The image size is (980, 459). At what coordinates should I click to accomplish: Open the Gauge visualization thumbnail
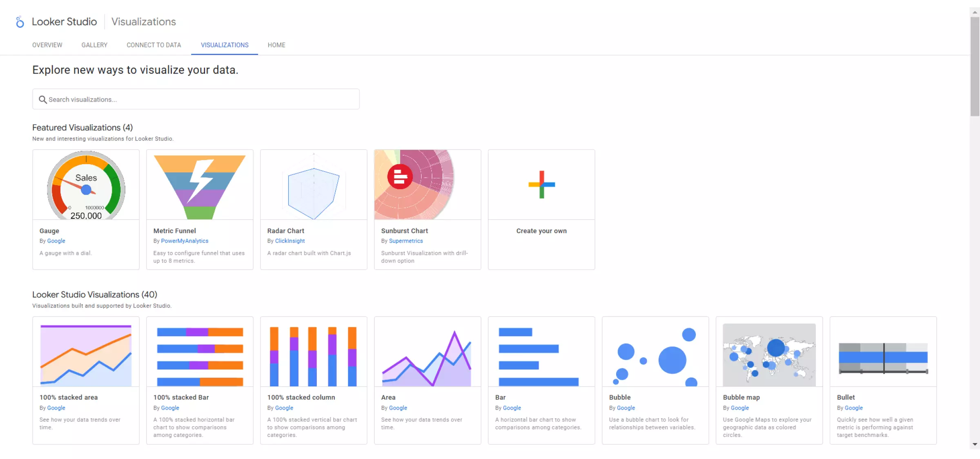tap(86, 185)
